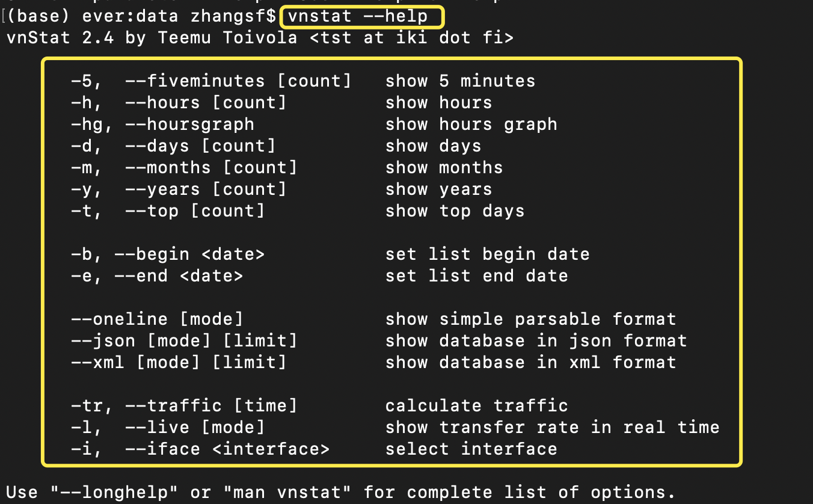Click the 'show months' description
The image size is (813, 504).
click(444, 168)
